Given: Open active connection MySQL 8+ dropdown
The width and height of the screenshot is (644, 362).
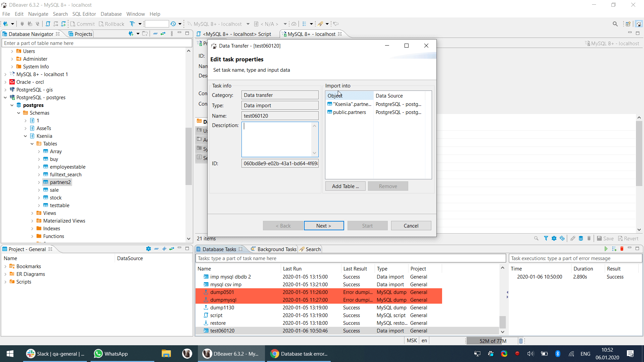Looking at the screenshot, I should pos(248,24).
